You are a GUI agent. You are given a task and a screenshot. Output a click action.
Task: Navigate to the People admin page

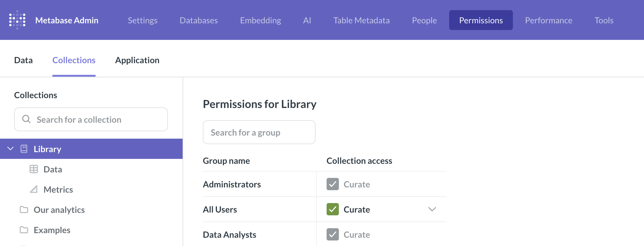point(424,20)
